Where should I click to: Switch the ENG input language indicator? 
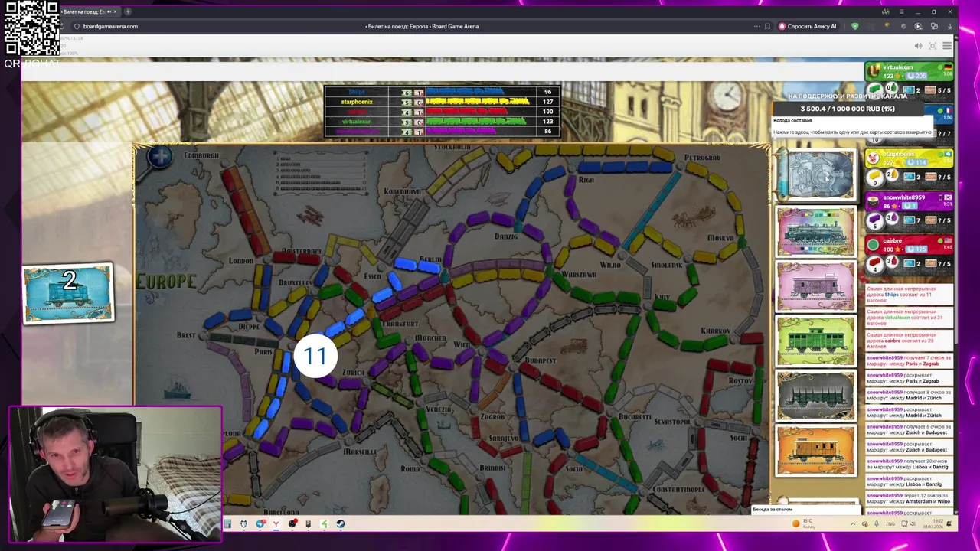click(x=890, y=524)
